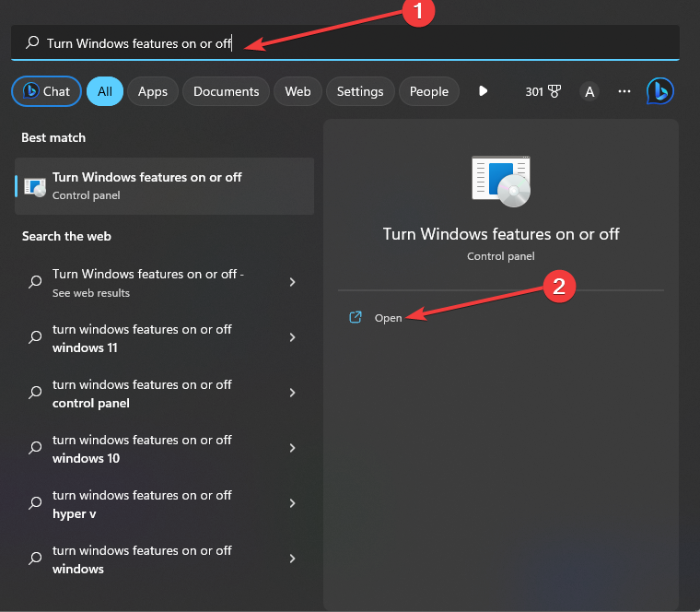Open the rewards points trophy icon

point(554,91)
